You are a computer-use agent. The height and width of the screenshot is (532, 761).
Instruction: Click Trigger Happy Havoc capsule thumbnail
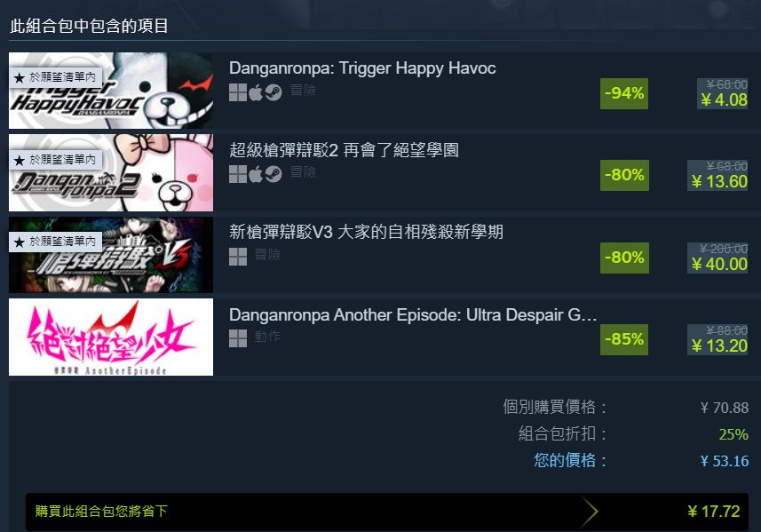pyautogui.click(x=111, y=91)
